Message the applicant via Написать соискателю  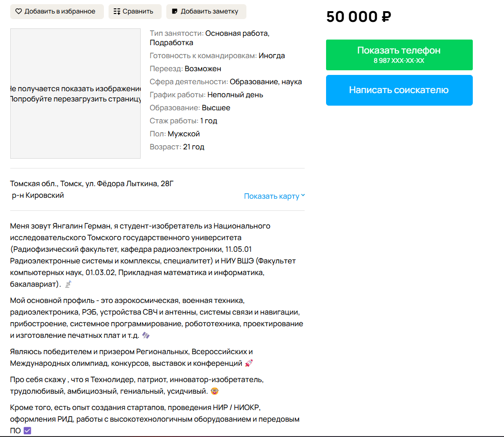click(x=399, y=90)
